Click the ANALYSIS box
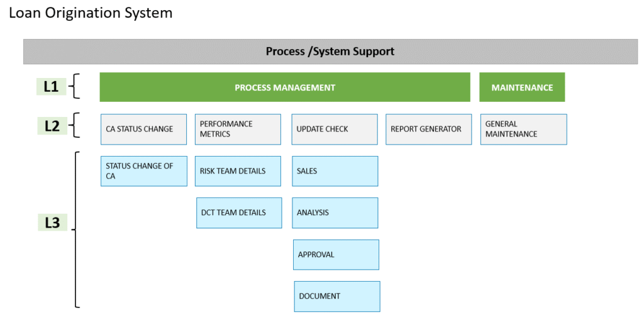The image size is (644, 315). [335, 213]
